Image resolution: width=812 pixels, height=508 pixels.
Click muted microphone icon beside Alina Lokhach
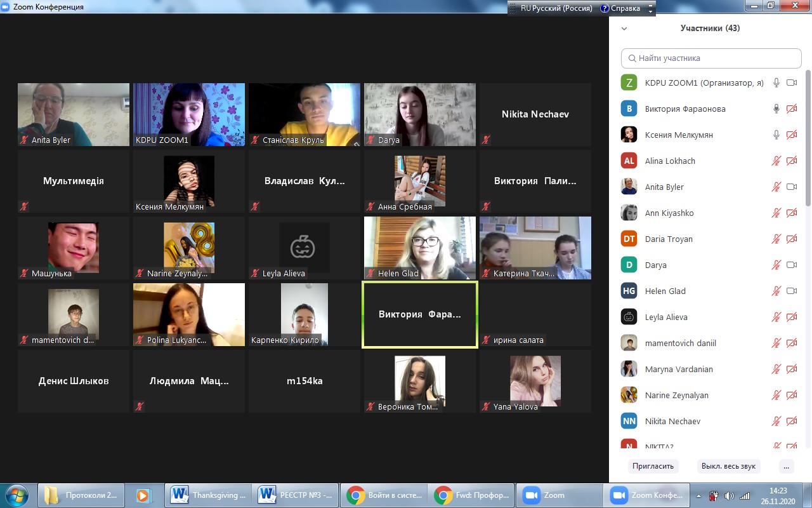tap(776, 161)
